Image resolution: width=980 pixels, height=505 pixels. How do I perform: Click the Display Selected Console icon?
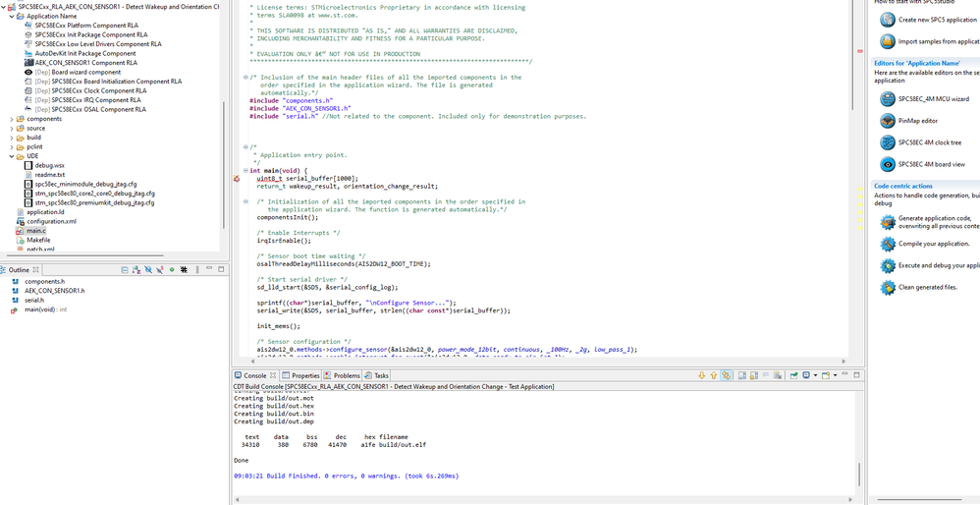[x=806, y=375]
